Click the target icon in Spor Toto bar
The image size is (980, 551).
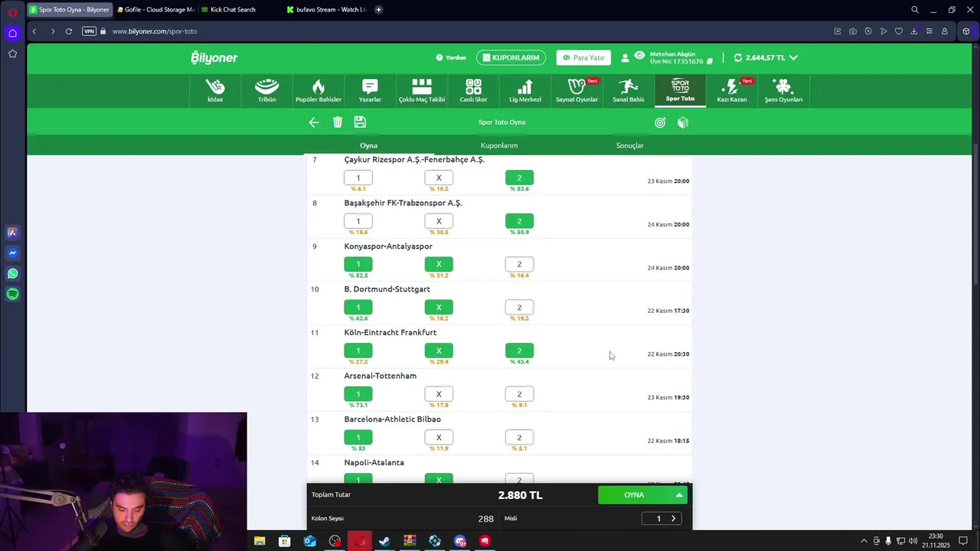[660, 122]
